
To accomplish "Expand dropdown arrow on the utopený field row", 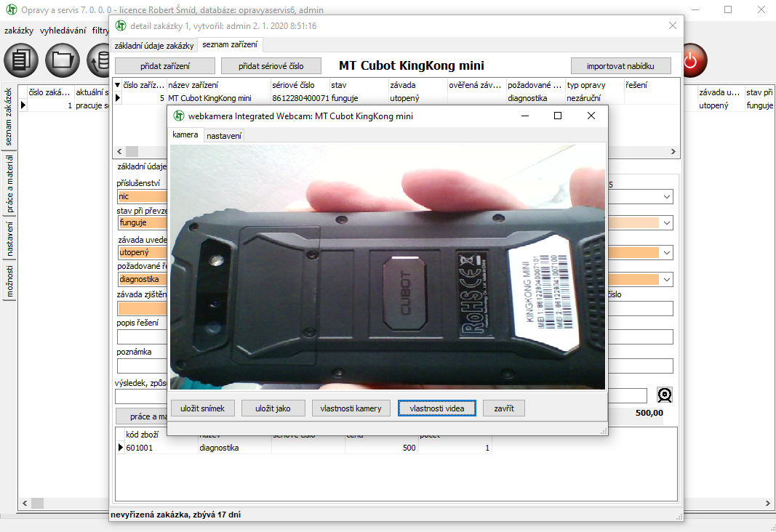I will click(667, 253).
